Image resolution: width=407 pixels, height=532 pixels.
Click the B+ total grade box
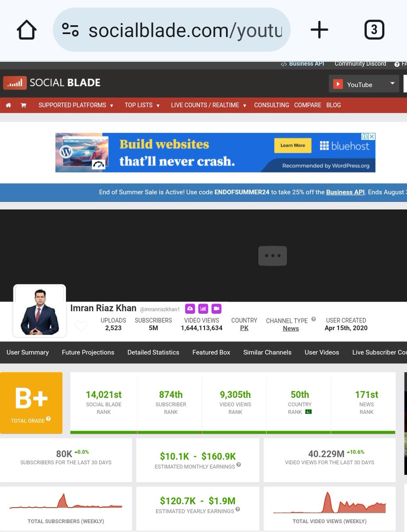(31, 403)
